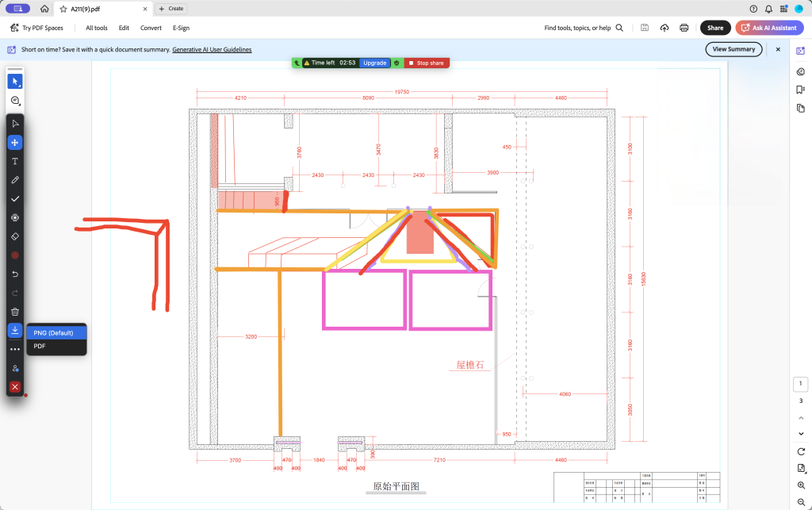Go to next page with down chevron
Screen dimensions: 812x510
point(801,433)
